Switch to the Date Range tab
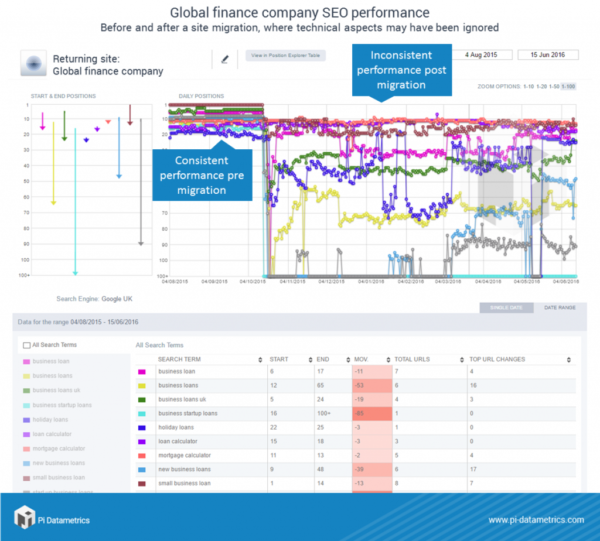Viewport: 600px width, 541px height. [558, 309]
